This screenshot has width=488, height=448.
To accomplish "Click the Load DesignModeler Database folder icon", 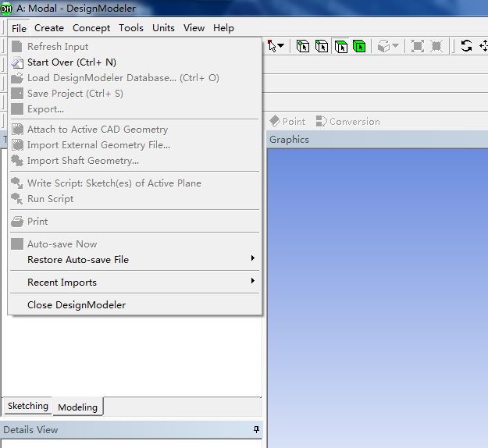I will (x=17, y=78).
